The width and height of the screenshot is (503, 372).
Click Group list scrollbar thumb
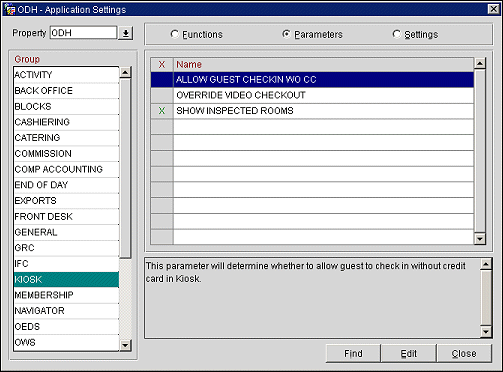[x=125, y=168]
